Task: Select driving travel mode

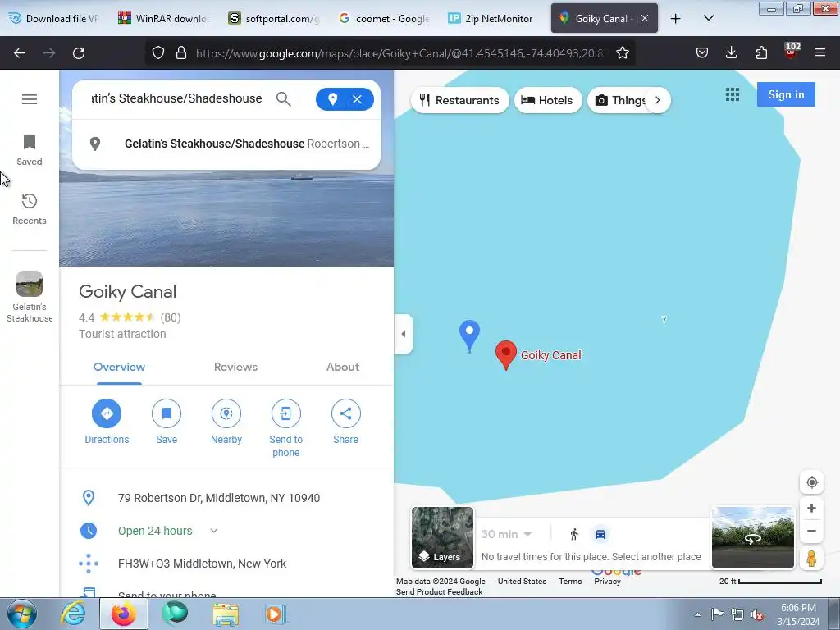Action: point(600,534)
